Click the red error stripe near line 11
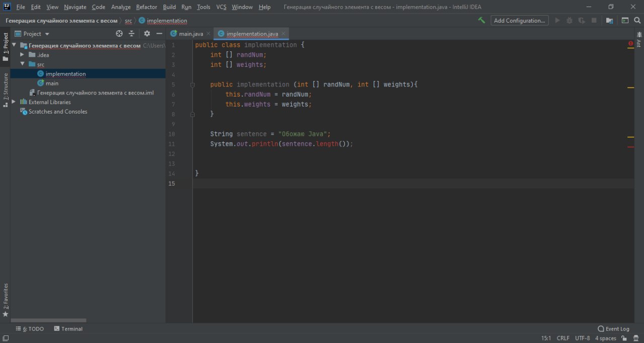This screenshot has width=644, height=343. coord(630,147)
